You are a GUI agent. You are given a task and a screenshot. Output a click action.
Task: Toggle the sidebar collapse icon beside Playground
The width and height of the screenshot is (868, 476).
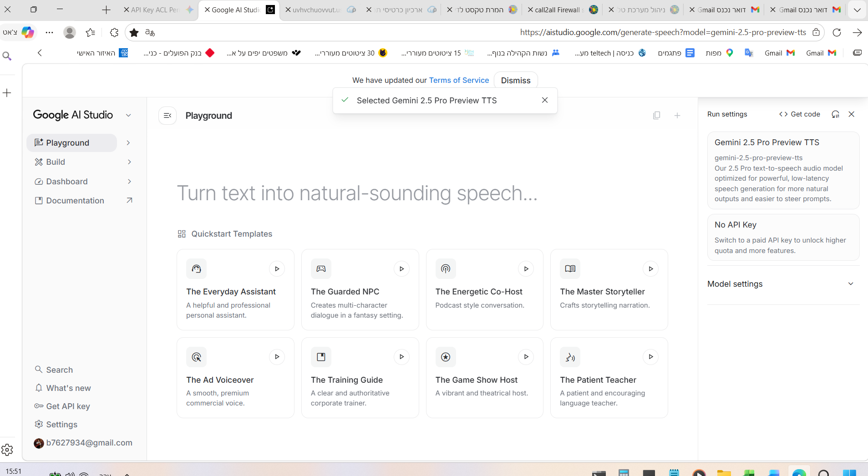pyautogui.click(x=168, y=116)
